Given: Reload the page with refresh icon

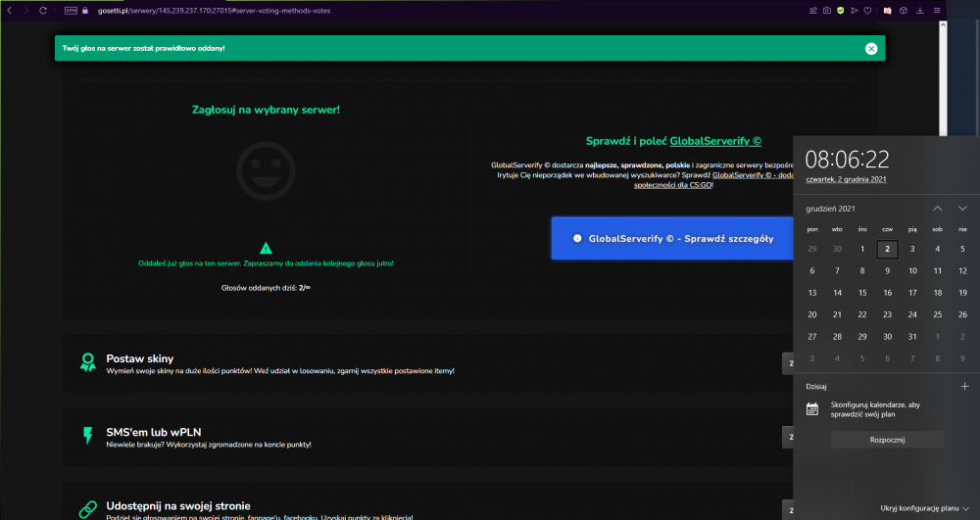Looking at the screenshot, I should (43, 11).
